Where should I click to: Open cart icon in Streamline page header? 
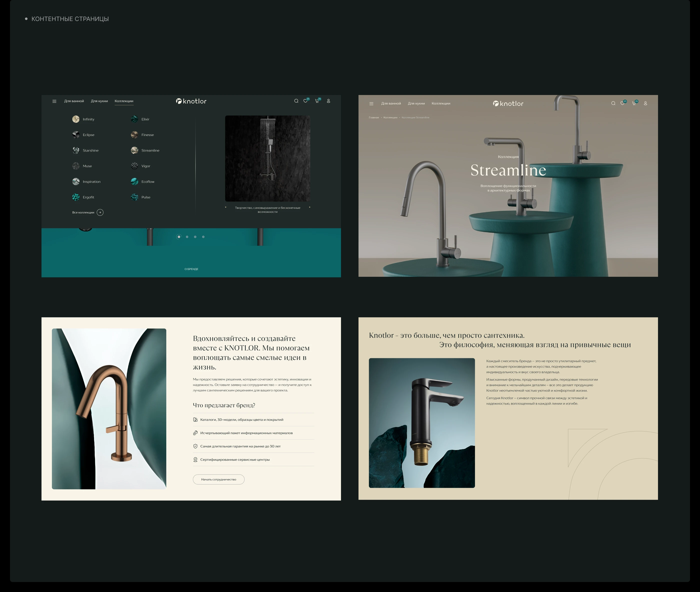(633, 103)
